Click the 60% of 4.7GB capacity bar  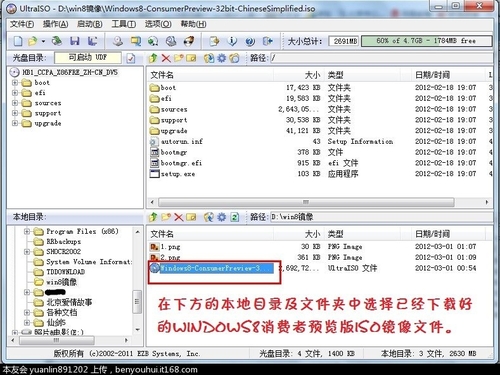(x=426, y=41)
